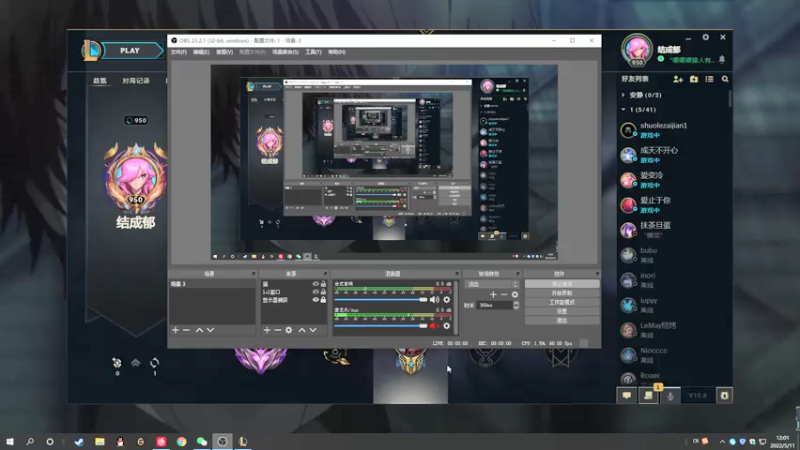The height and width of the screenshot is (450, 800).
Task: Unmute microphone red speaker icon
Action: pos(434,326)
